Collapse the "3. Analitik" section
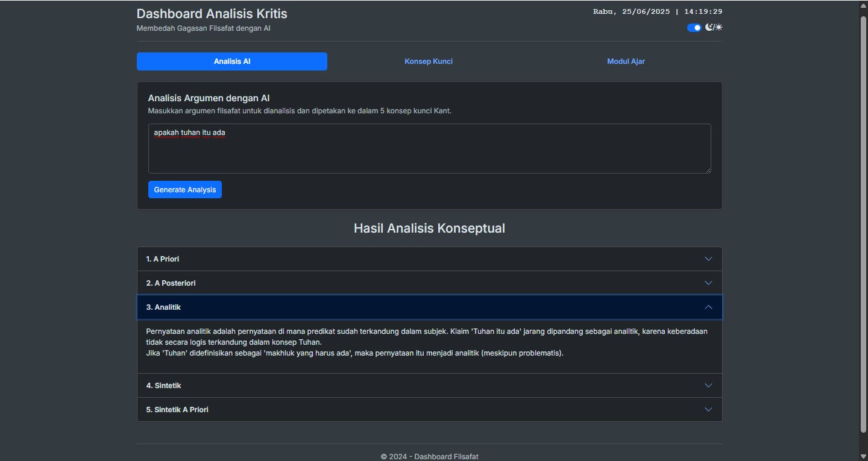The image size is (868, 461). [x=430, y=307]
